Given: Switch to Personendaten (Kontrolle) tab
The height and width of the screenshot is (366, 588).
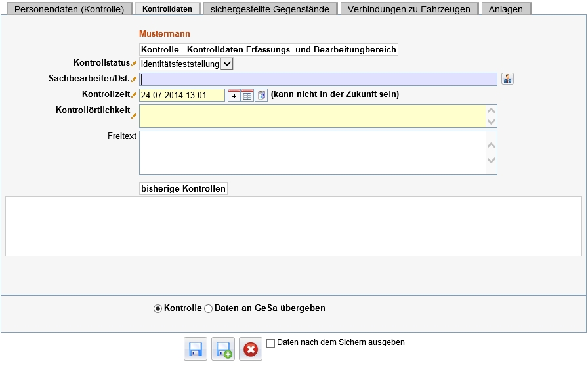Looking at the screenshot, I should tap(69, 9).
